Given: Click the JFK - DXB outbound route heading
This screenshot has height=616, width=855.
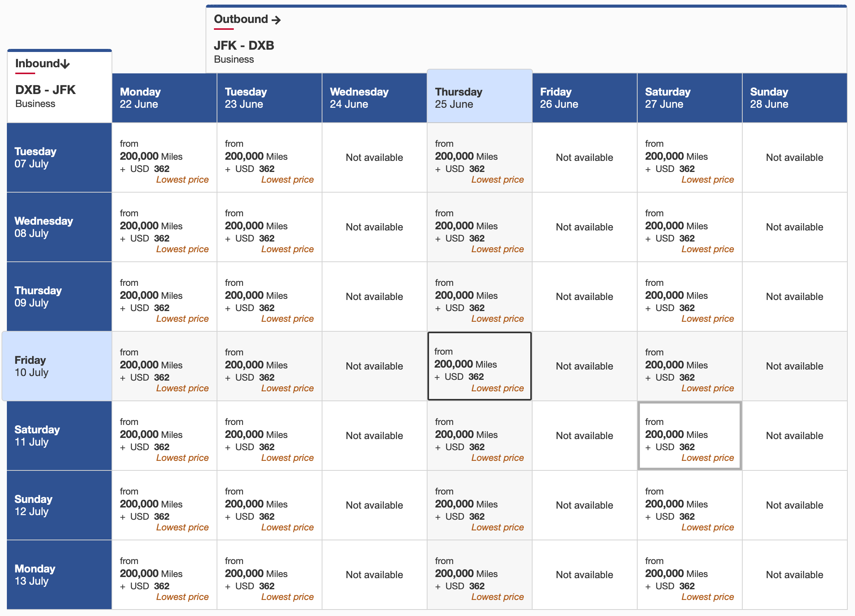Looking at the screenshot, I should tap(244, 45).
